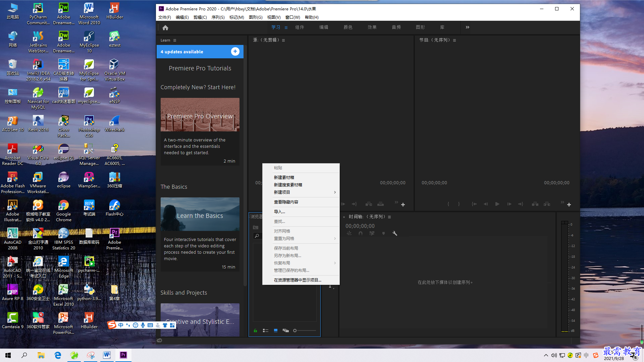Open the Program monitor panel menu
This screenshot has width=644, height=362.
point(454,40)
